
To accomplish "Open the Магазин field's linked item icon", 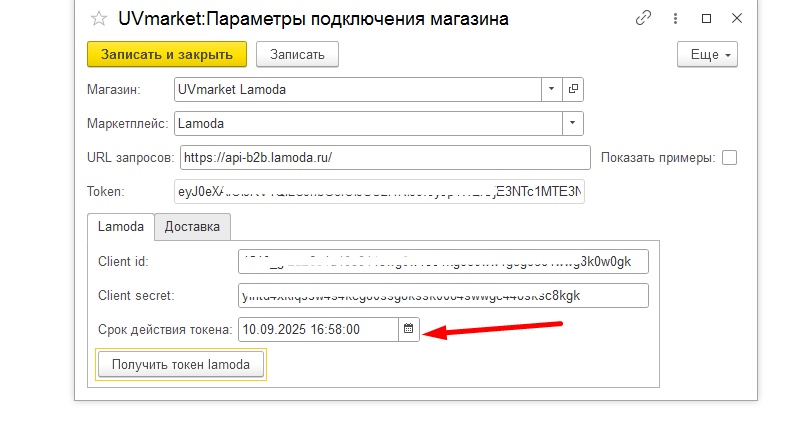I will tap(573, 89).
